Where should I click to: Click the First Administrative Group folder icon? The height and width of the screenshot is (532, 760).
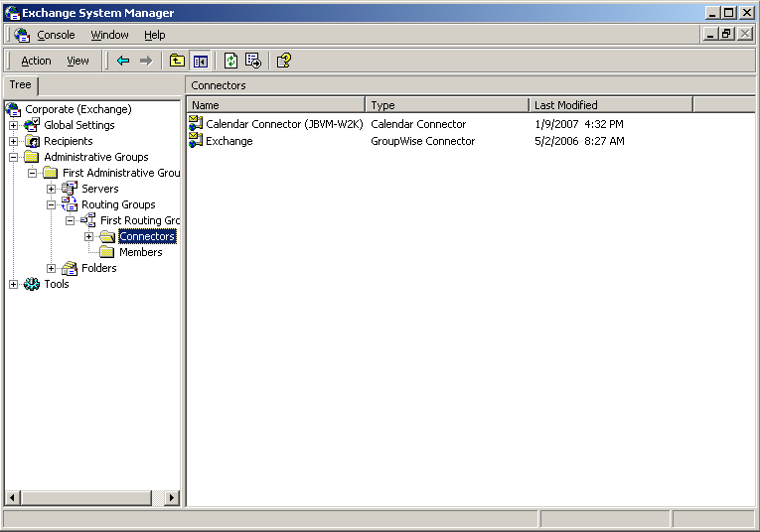point(51,173)
